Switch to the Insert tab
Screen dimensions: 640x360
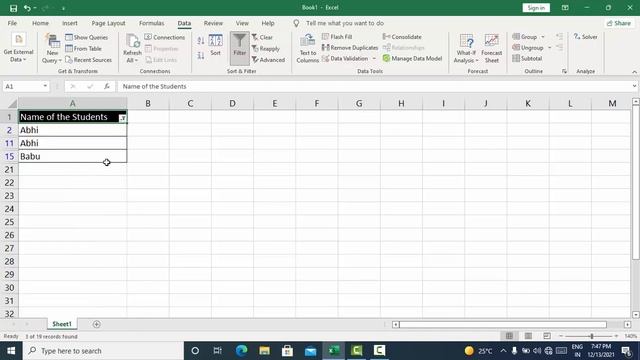tap(70, 23)
